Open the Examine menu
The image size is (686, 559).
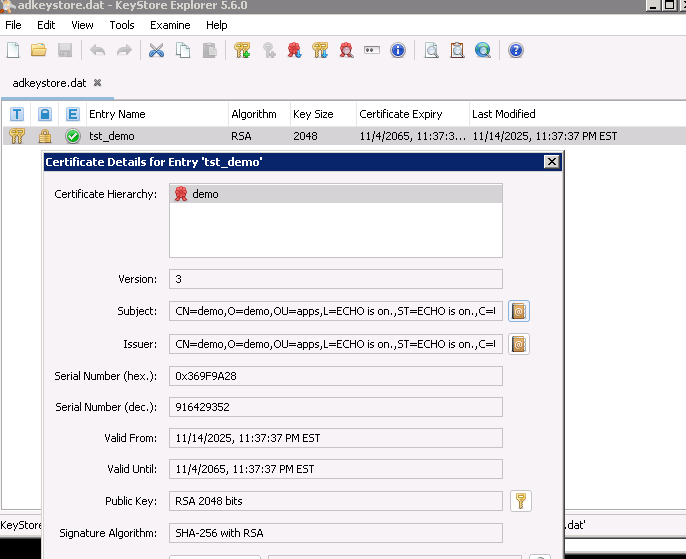170,25
